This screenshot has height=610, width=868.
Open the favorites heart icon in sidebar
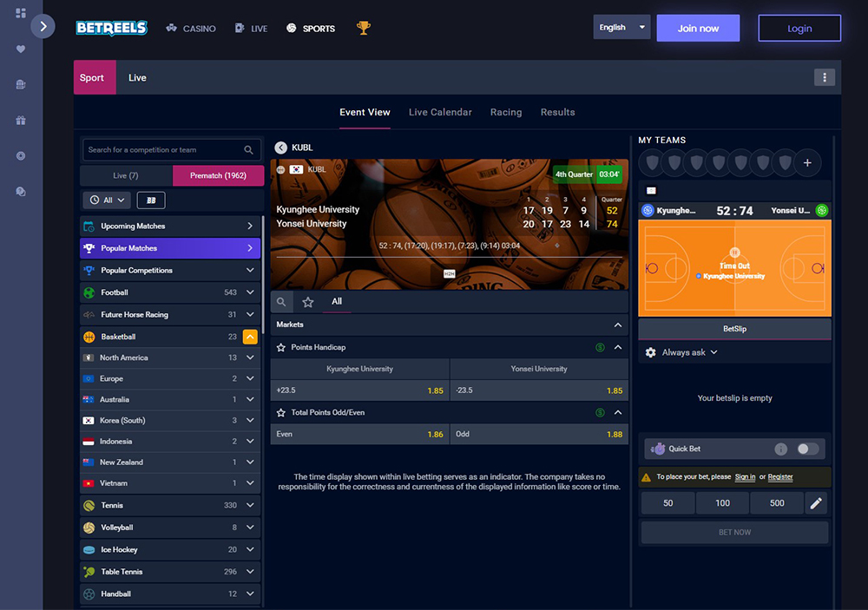21,49
